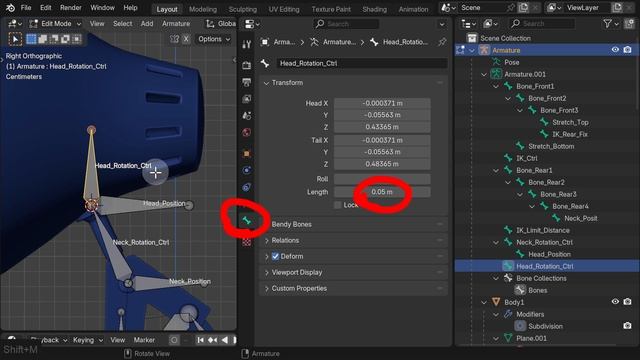Open the Armature menu in viewport header
Viewport: 640px width, 360px height.
click(x=176, y=24)
